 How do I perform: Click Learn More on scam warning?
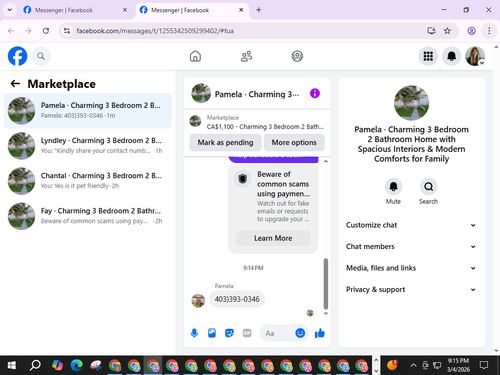(x=273, y=238)
